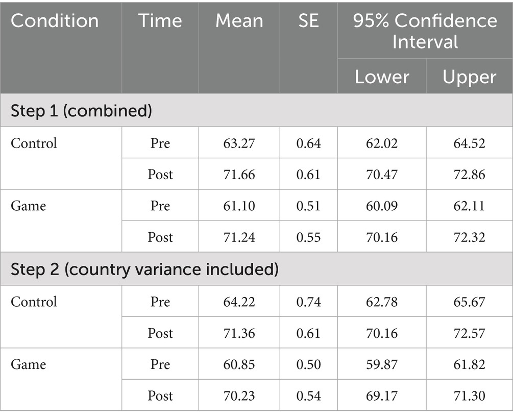
Task: Click the Upper sub-column header
Action: coord(469,77)
